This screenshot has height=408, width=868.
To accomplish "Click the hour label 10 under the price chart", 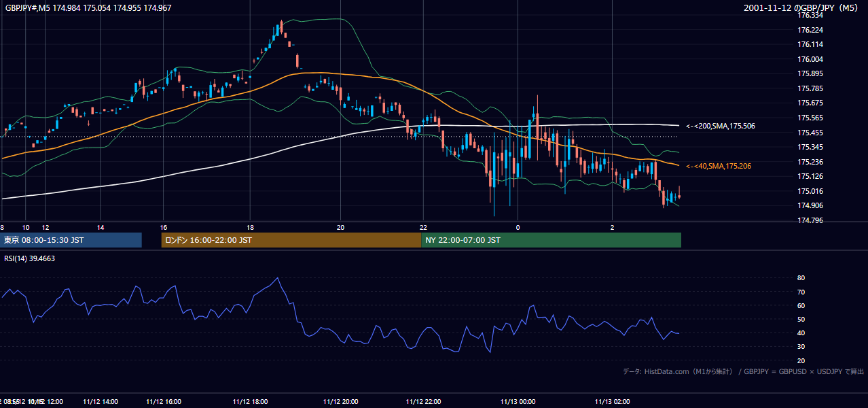I will pyautogui.click(x=26, y=227).
